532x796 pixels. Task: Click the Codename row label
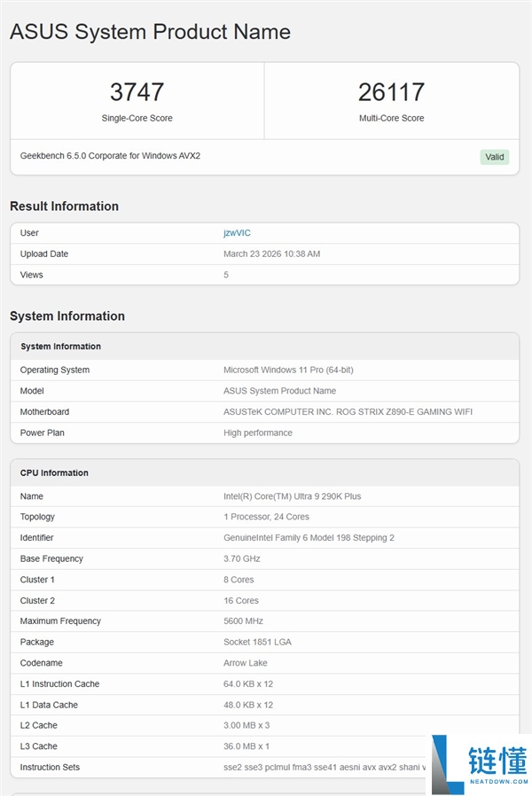point(41,663)
